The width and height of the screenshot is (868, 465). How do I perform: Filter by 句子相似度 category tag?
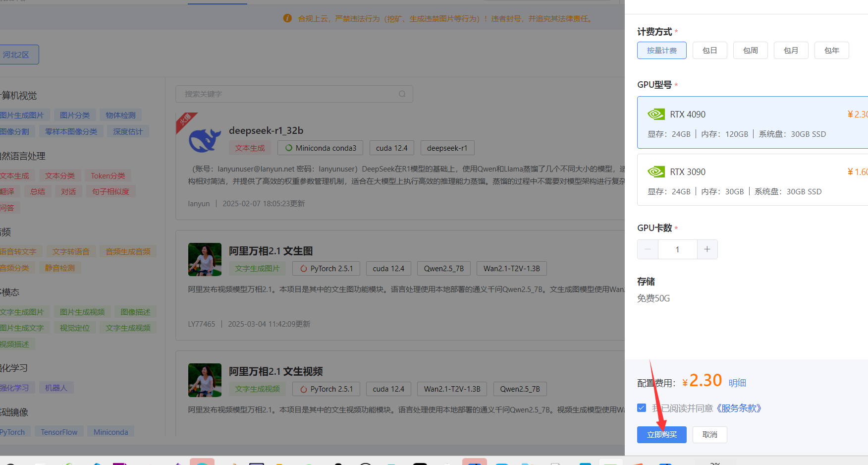[x=110, y=191]
